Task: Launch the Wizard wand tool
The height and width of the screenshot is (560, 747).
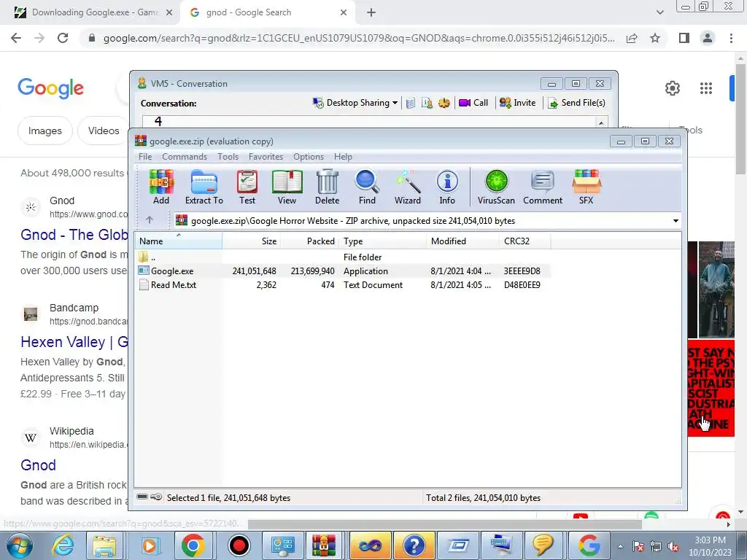Action: (x=407, y=187)
